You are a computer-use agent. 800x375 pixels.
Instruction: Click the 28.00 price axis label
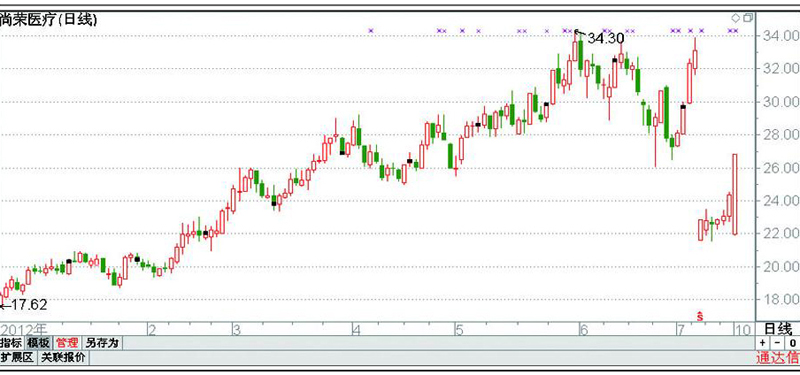(782, 135)
